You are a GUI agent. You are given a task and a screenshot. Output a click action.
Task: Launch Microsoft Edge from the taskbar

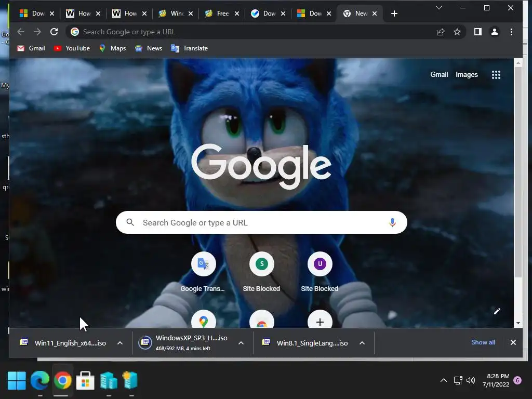tap(39, 380)
